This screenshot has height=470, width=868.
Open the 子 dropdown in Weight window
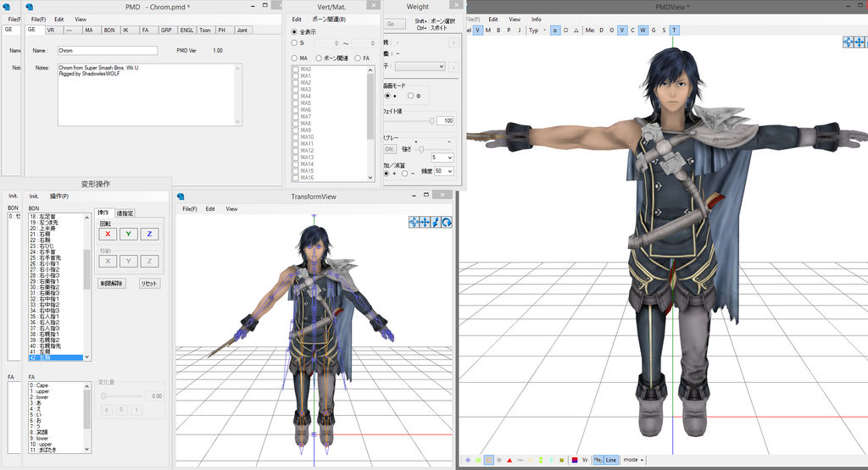[x=420, y=66]
